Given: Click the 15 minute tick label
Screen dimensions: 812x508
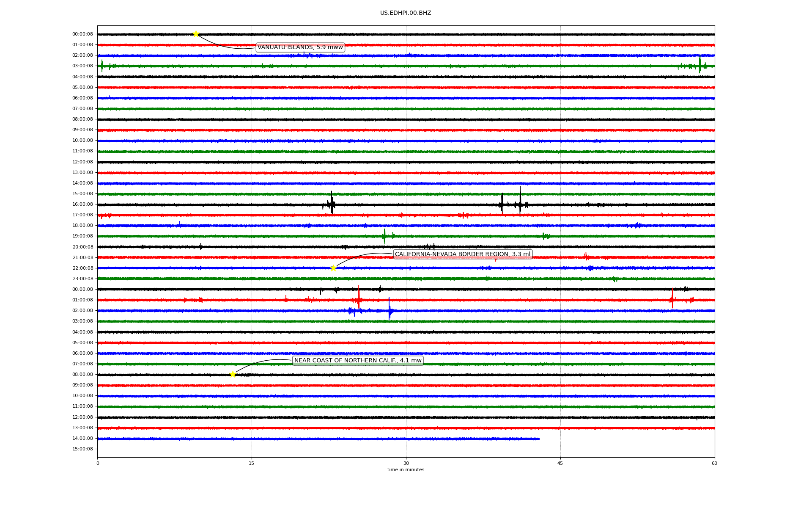Looking at the screenshot, I should click(x=252, y=463).
